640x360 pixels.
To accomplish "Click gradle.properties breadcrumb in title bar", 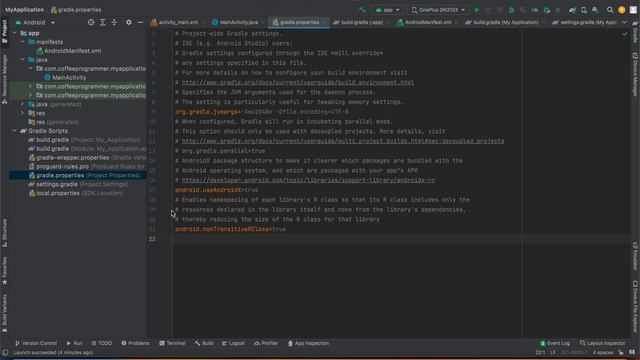I will click(76, 10).
